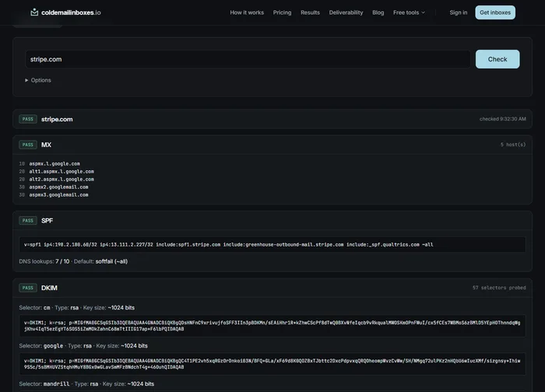545x392 pixels.
Task: Navigate to Deliverability
Action: pos(346,12)
